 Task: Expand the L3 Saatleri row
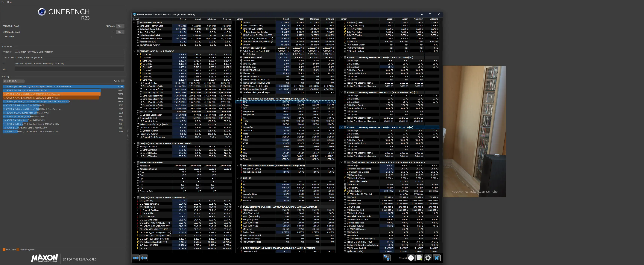tap(241, 54)
